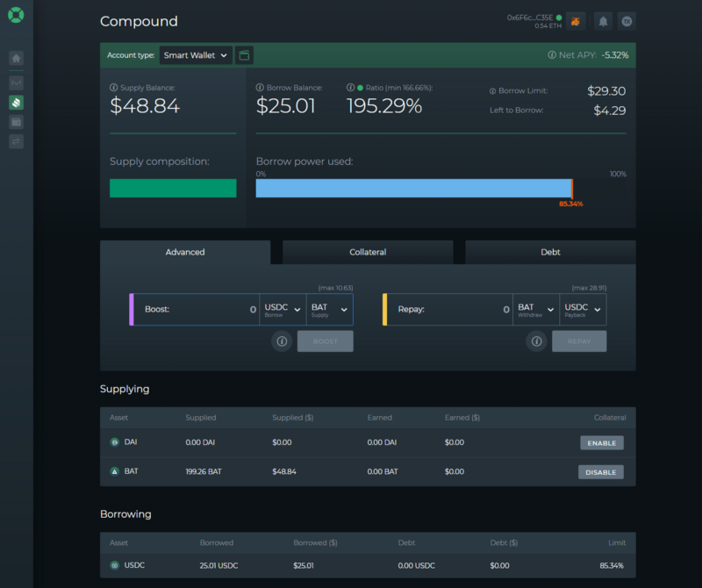Open the wallet card sidebar icon
Image resolution: width=702 pixels, height=588 pixels.
point(16,122)
